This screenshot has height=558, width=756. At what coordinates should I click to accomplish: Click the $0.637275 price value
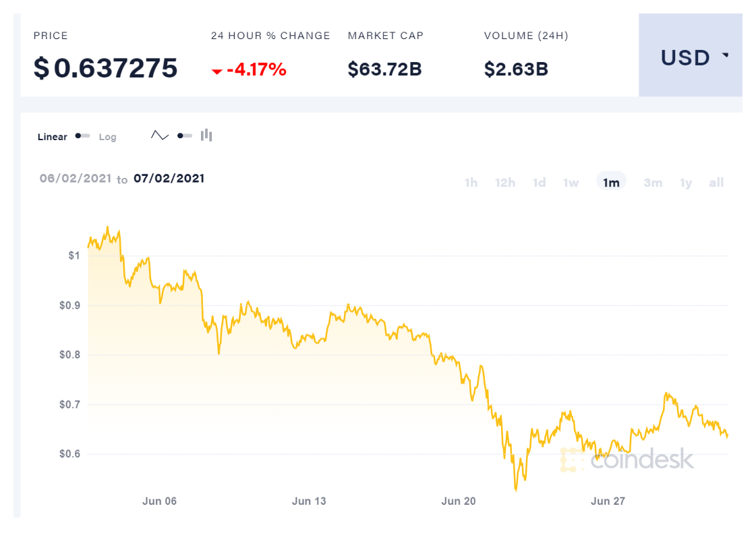106,68
